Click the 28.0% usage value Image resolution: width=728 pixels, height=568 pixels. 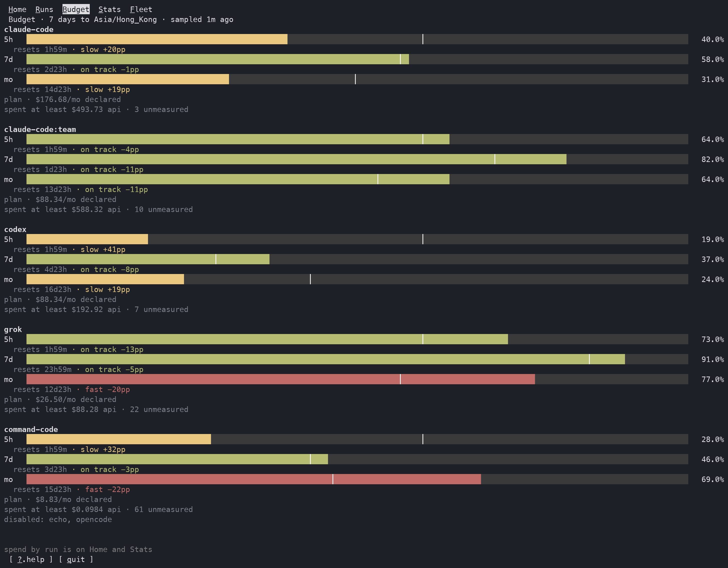[x=712, y=439]
